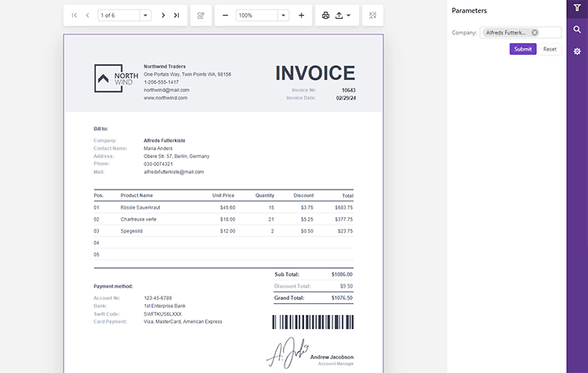The image size is (588, 373).
Task: Remove the Alfreds Futterkiste company tag
Action: (535, 33)
